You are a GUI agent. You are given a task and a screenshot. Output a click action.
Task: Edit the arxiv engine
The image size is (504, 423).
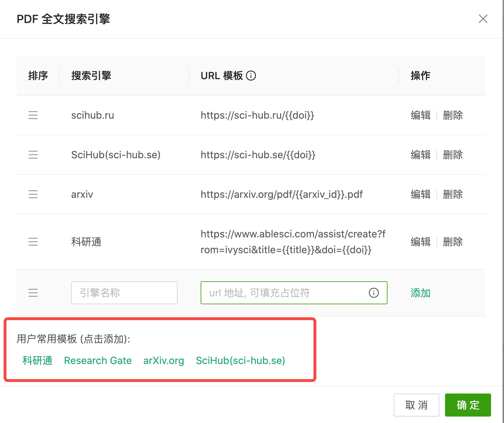click(421, 194)
